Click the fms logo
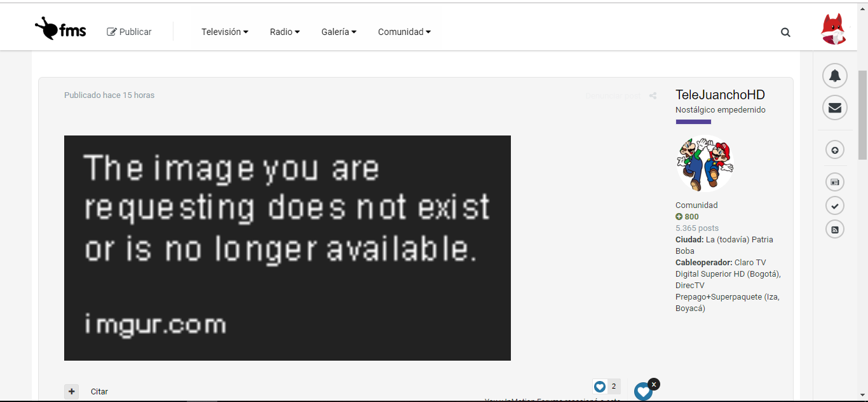The height and width of the screenshot is (402, 868). tap(60, 30)
